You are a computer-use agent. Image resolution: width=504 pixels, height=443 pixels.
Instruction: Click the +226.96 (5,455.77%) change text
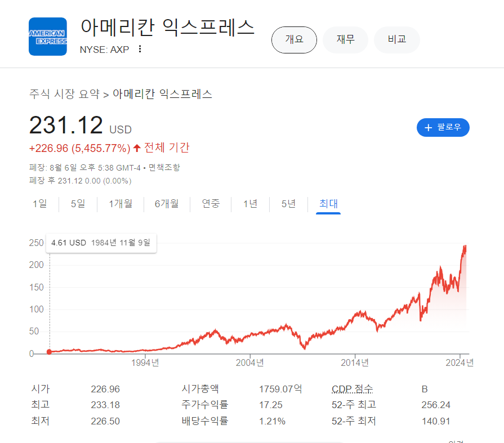[x=80, y=149]
